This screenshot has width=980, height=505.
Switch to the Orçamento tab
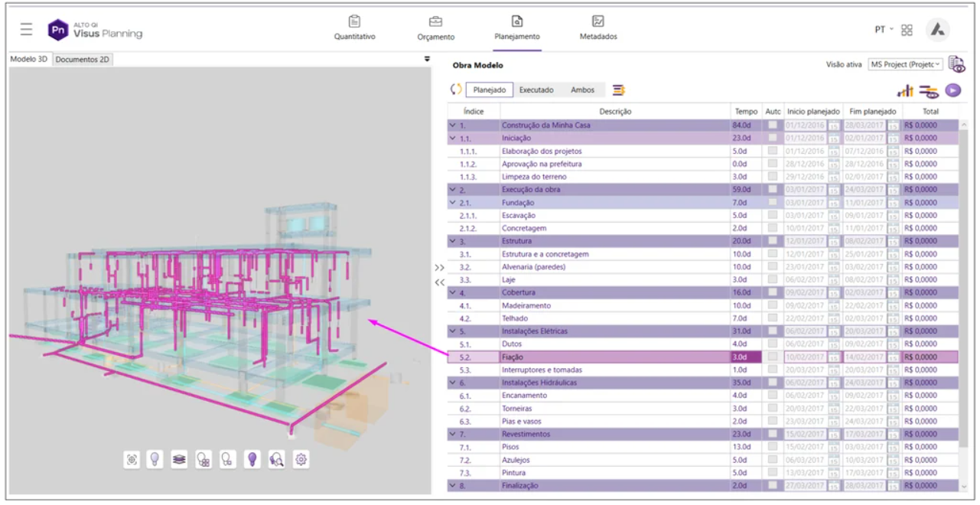tap(435, 28)
